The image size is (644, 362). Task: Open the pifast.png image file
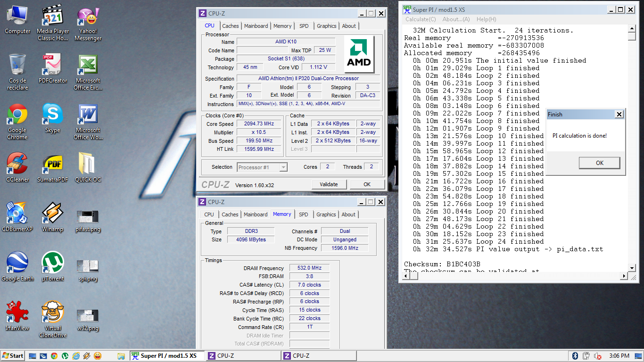click(x=88, y=220)
